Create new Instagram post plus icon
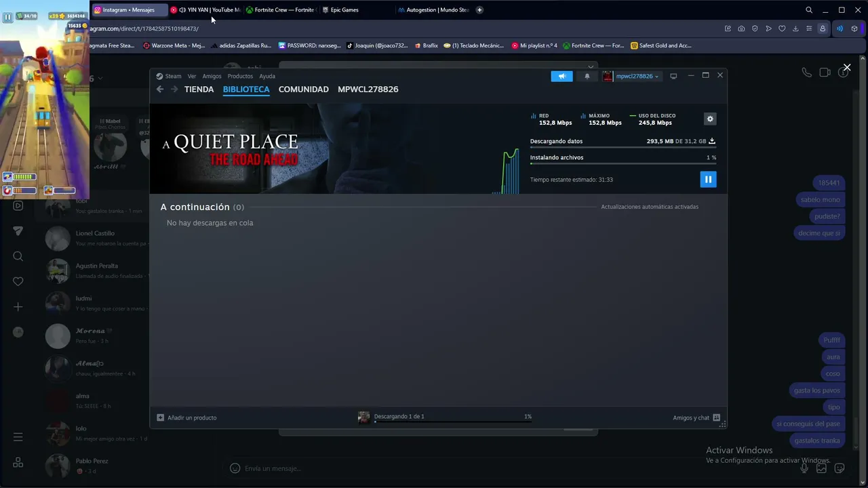Viewport: 868px width, 488px height. tap(18, 307)
